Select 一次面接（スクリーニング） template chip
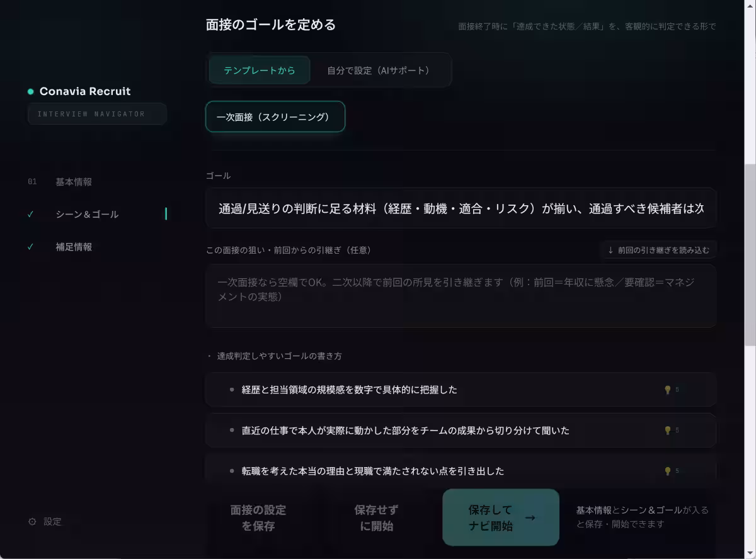The image size is (756, 559). tap(275, 117)
